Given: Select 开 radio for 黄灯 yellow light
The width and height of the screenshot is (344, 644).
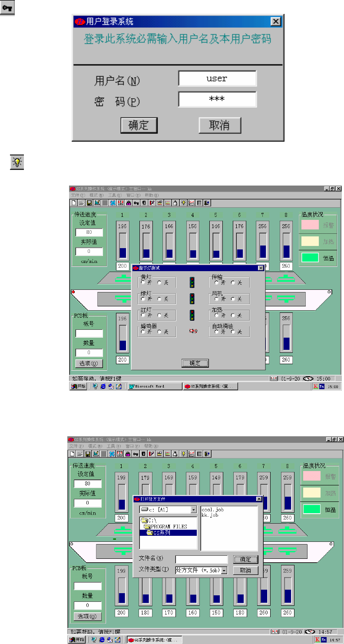Looking at the screenshot, I should [143, 282].
